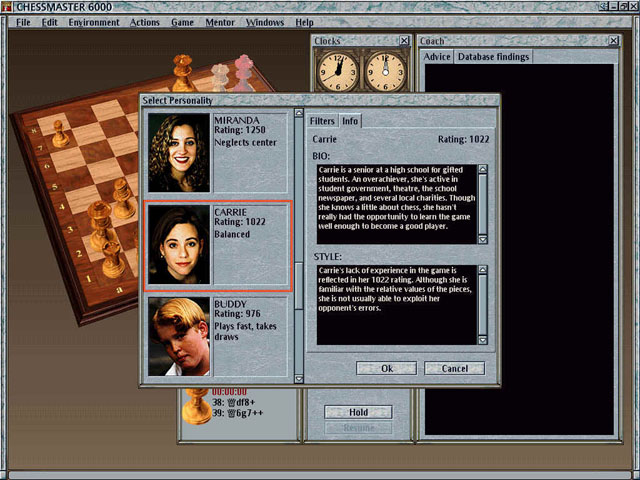Open the Game menu
Viewport: 640px width, 480px height.
click(x=182, y=22)
